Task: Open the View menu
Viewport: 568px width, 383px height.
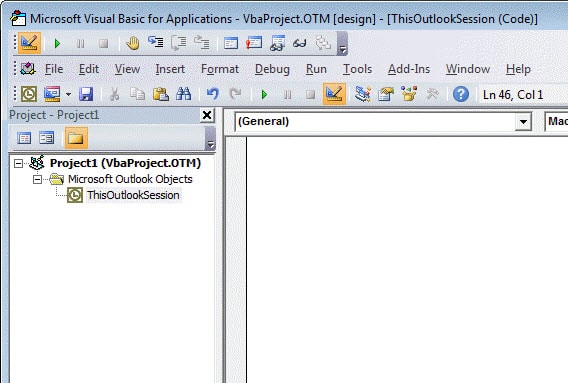Action: (x=127, y=69)
